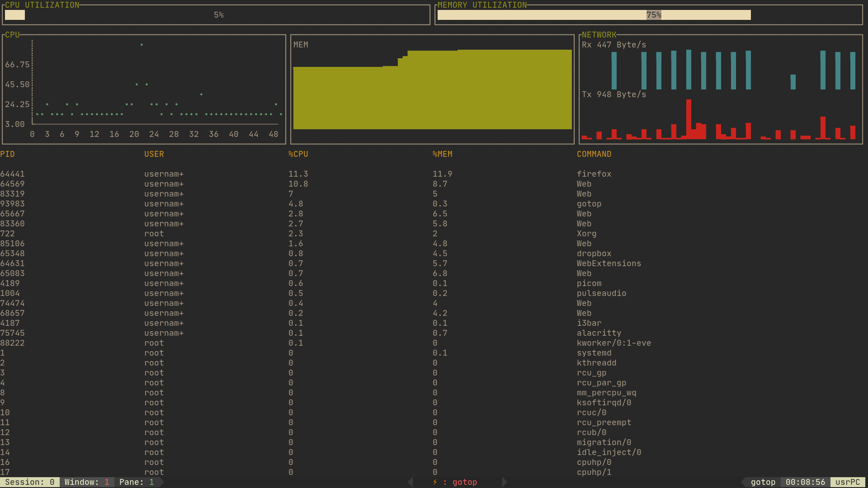Click the lightning bolt icon in status bar
This screenshot has height=488, width=868.
435,482
